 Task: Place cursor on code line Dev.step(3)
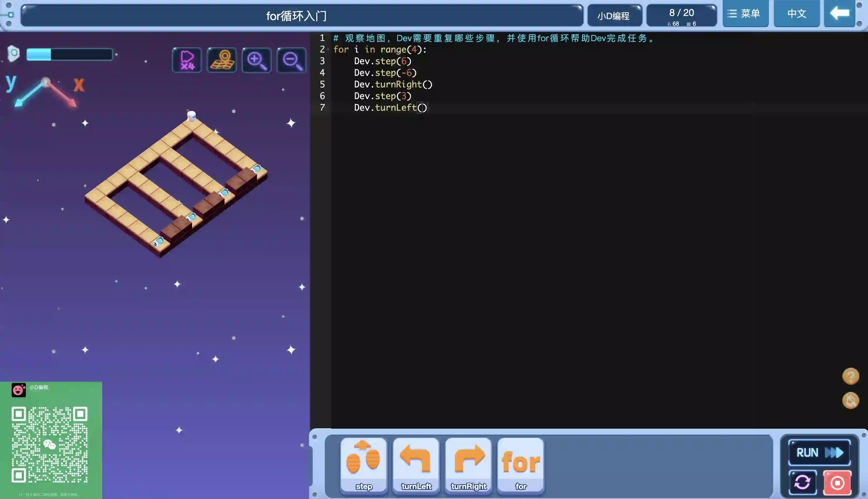(383, 96)
